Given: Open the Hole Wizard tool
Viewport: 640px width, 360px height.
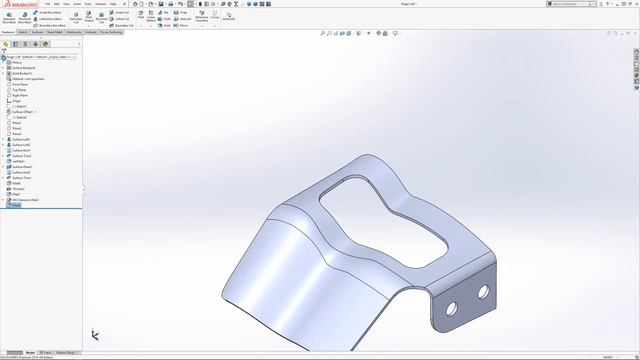Looking at the screenshot, I should tap(89, 16).
